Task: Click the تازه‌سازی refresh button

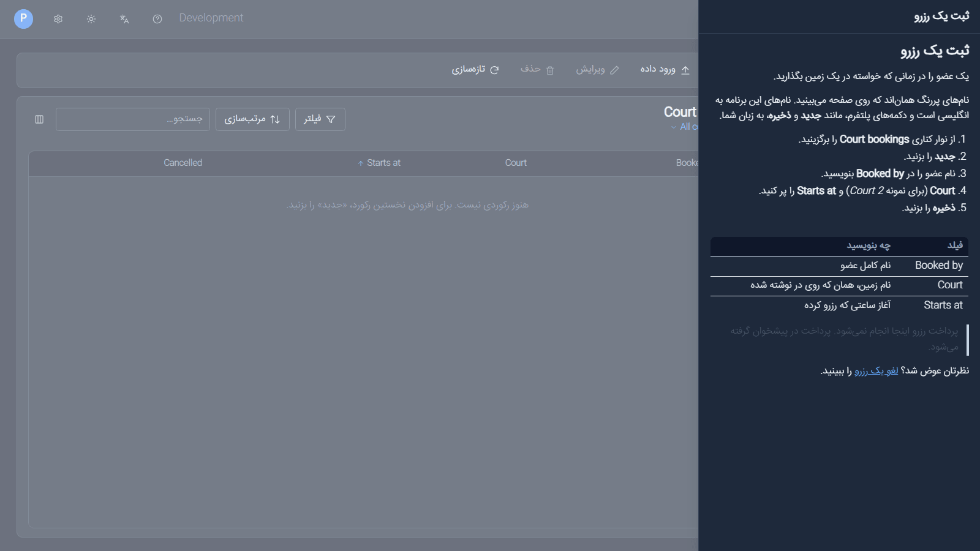Action: point(475,70)
